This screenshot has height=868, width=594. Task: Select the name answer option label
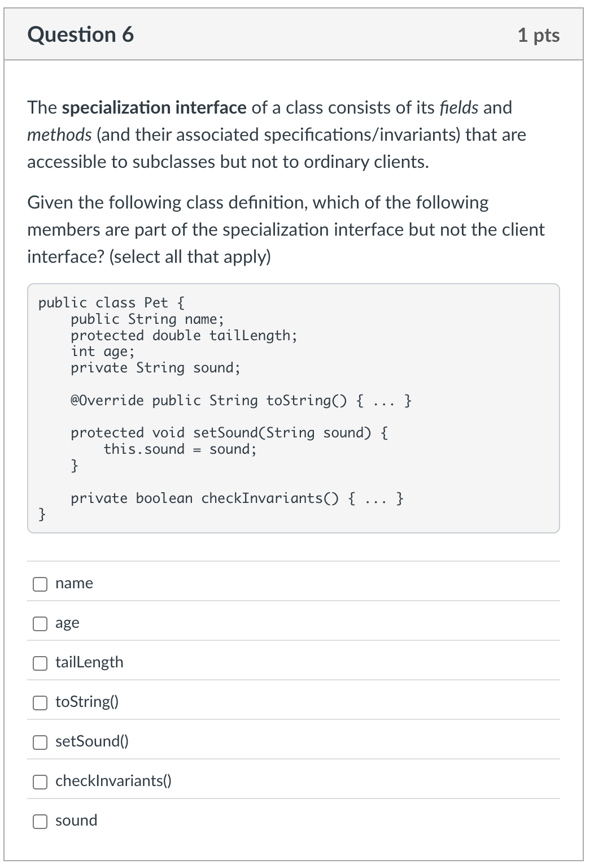pyautogui.click(x=73, y=584)
